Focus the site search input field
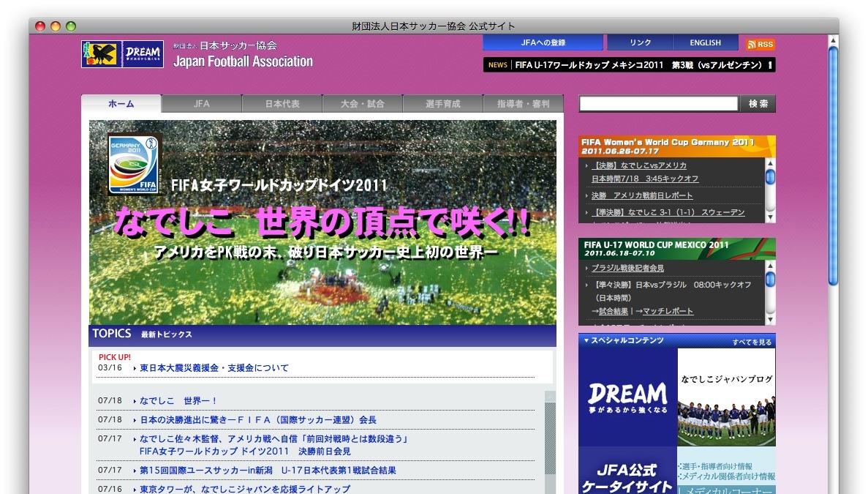This screenshot has height=494, width=868. click(658, 104)
